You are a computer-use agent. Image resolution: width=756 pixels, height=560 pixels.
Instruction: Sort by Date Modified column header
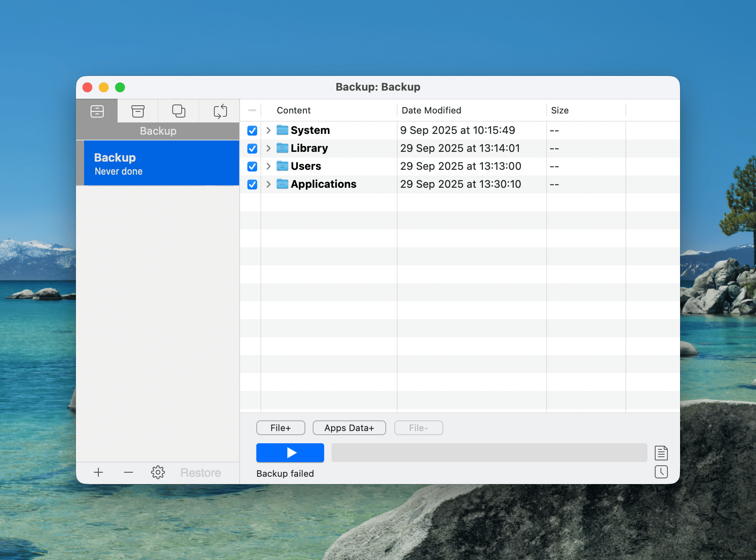(x=431, y=110)
